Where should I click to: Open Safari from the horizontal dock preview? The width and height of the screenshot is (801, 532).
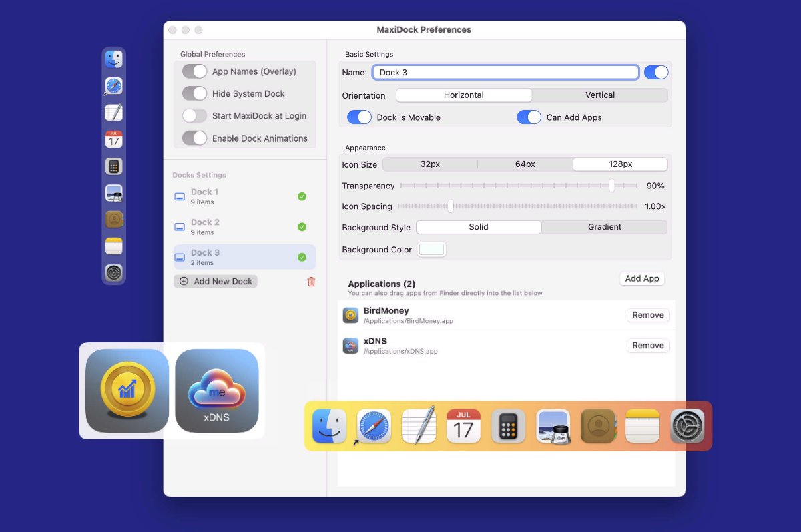coord(373,425)
